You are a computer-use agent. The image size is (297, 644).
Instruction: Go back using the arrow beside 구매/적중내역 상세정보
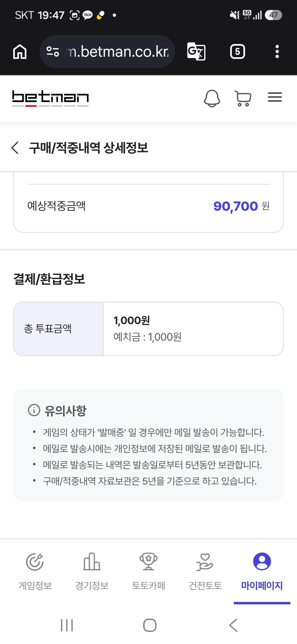(x=15, y=148)
